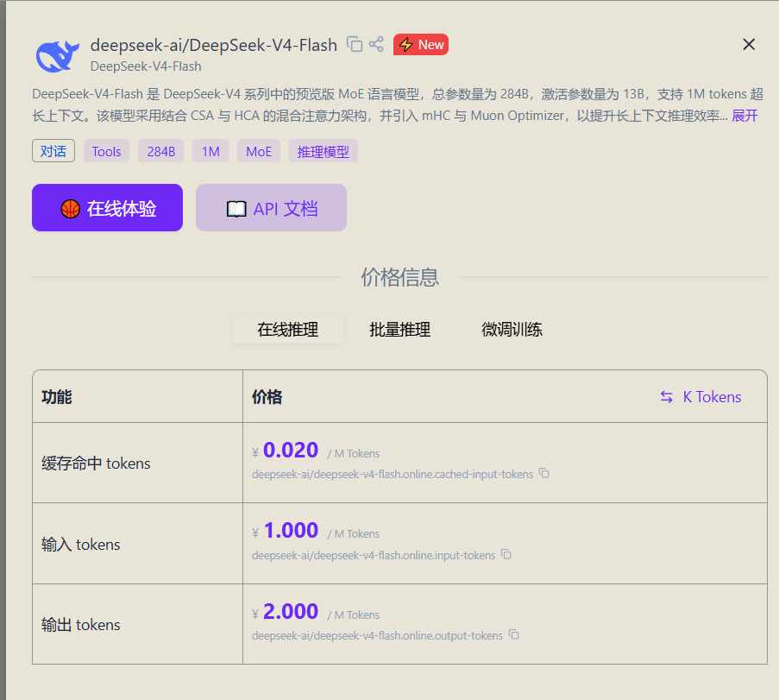
Task: Open 在线体验 online playground
Action: (x=107, y=208)
